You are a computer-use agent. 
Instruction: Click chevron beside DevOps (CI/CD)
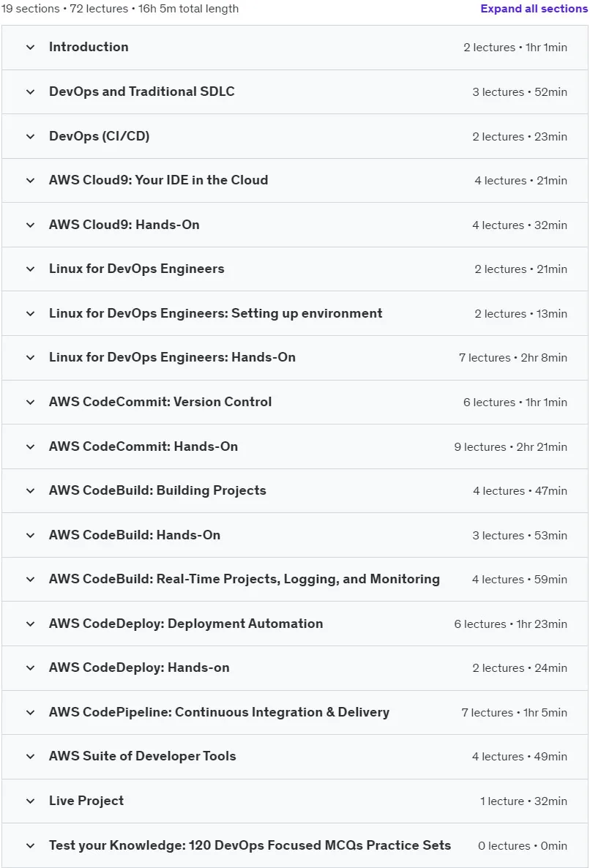click(31, 136)
